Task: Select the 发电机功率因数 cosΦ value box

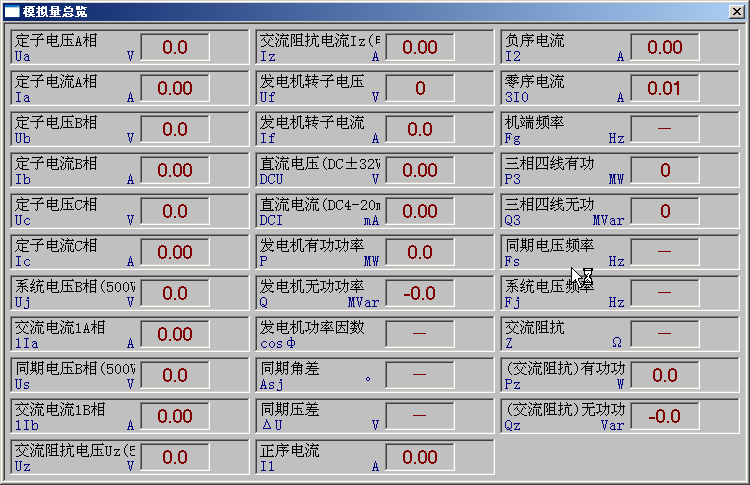Action: 420,334
